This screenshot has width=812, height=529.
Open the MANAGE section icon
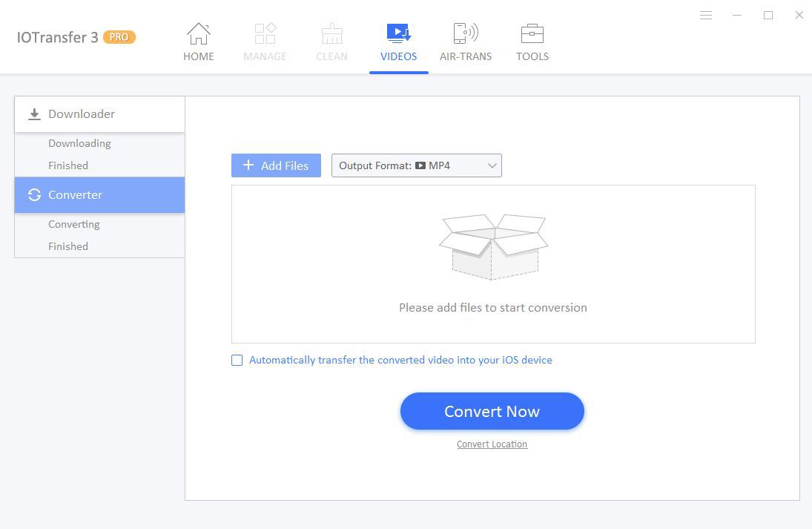tap(265, 34)
